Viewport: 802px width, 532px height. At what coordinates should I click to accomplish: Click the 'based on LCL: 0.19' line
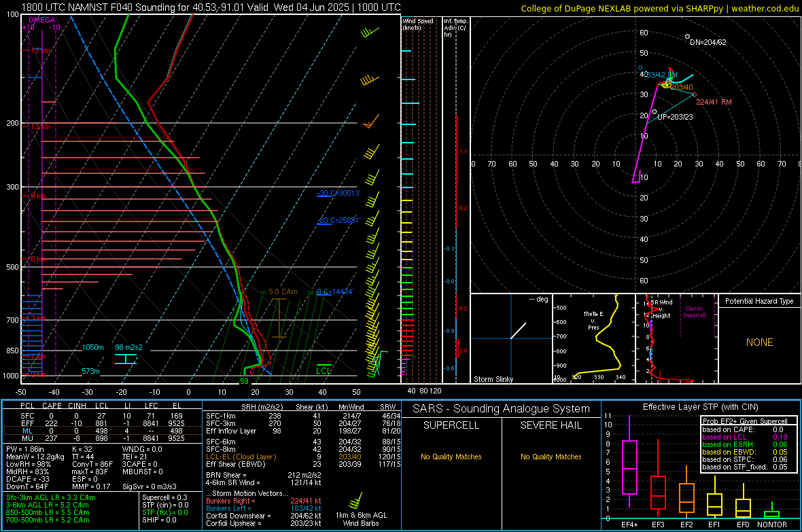(x=745, y=437)
